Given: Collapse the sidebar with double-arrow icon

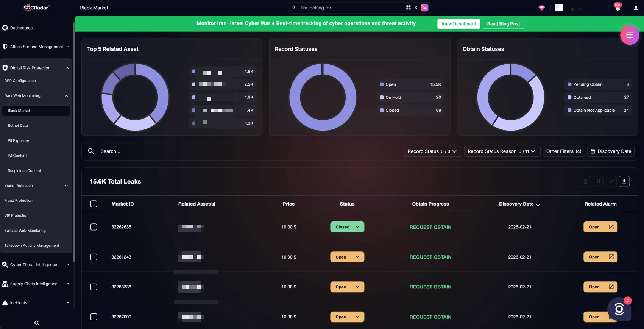Looking at the screenshot, I should 37,323.
